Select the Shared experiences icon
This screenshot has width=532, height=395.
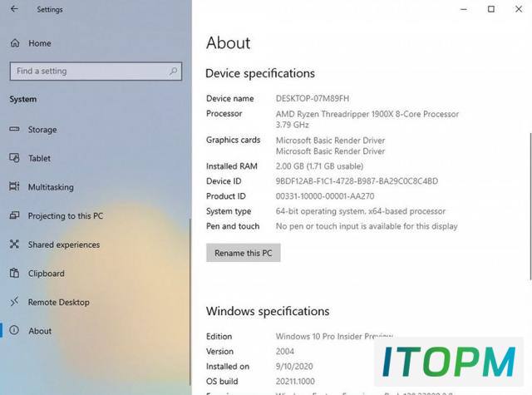[x=14, y=244]
